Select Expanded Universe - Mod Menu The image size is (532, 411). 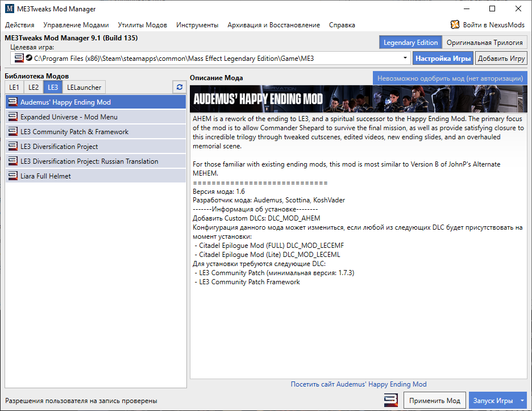(95, 117)
